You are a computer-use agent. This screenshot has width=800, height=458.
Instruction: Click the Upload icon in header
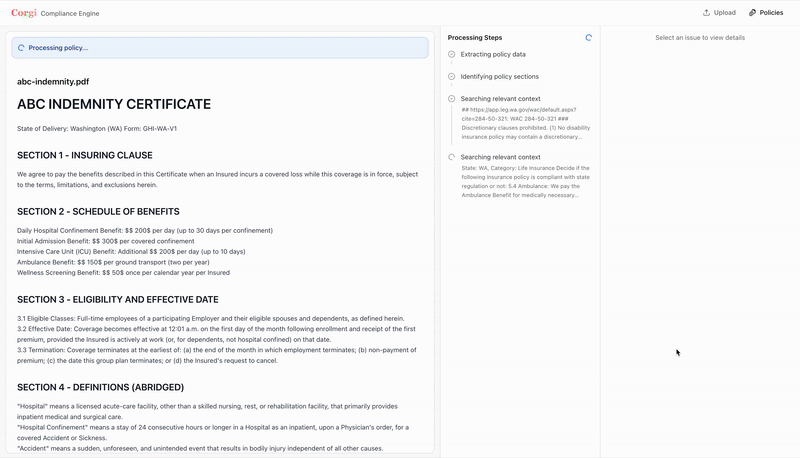click(x=707, y=13)
